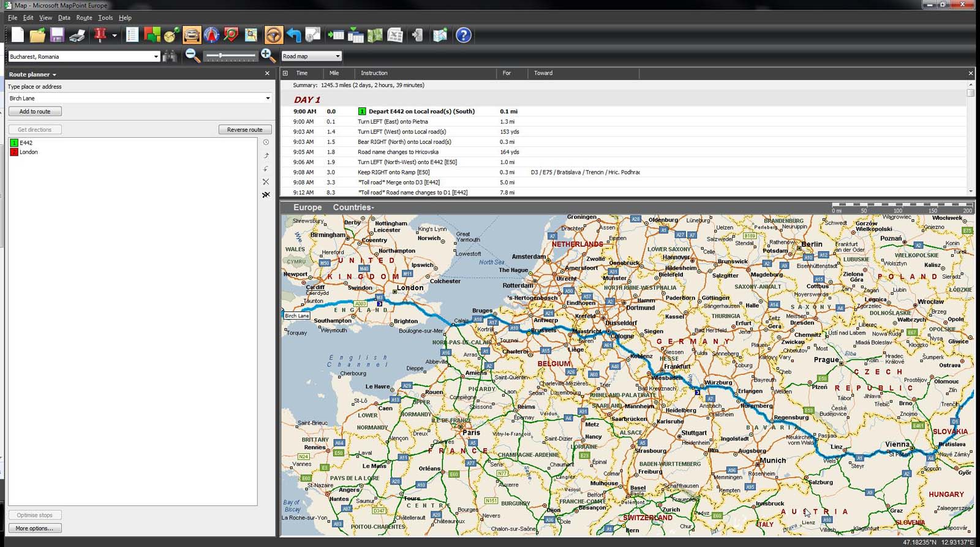Click the Instruction column header

click(x=374, y=73)
